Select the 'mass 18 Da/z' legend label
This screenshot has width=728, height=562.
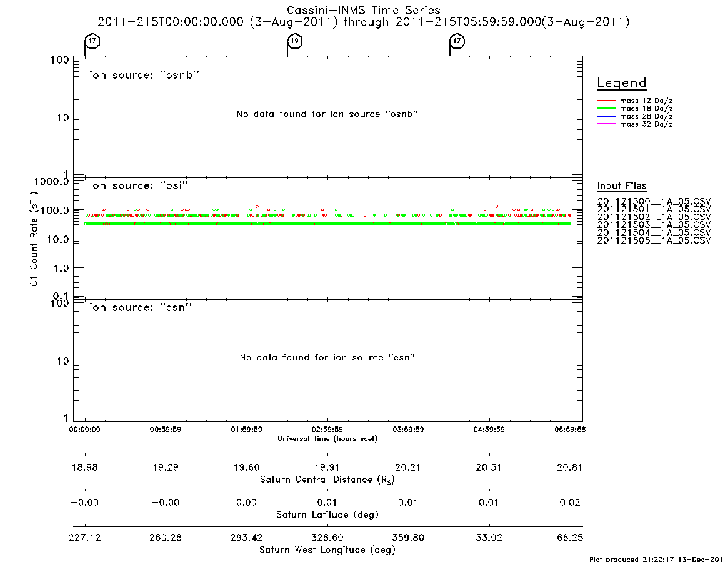click(x=646, y=109)
